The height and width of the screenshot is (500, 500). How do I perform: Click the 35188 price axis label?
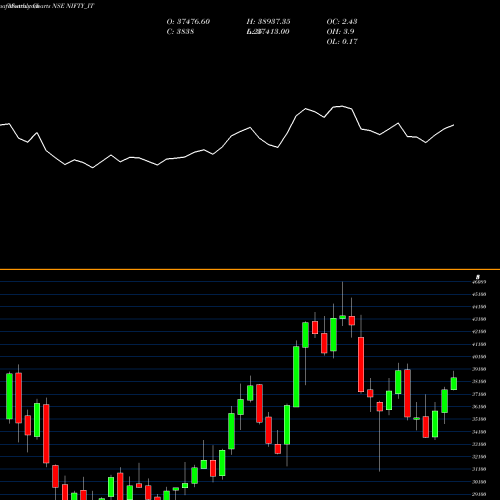coord(479,419)
